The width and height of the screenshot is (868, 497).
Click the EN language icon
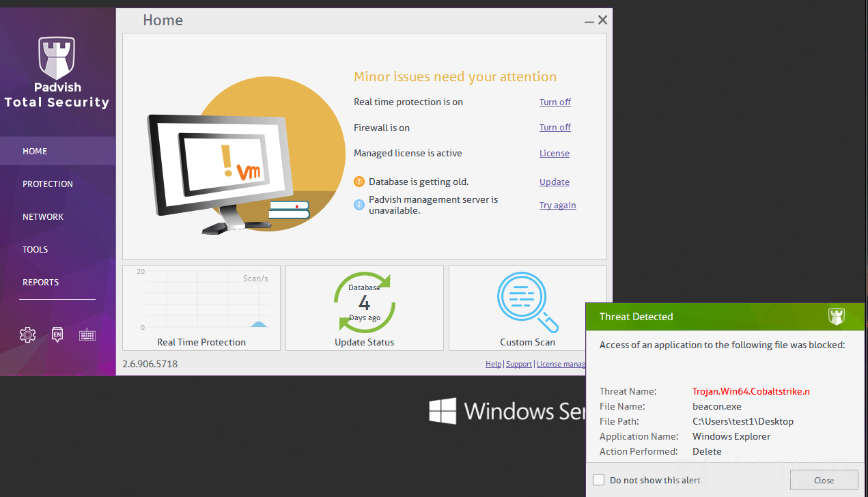(57, 335)
